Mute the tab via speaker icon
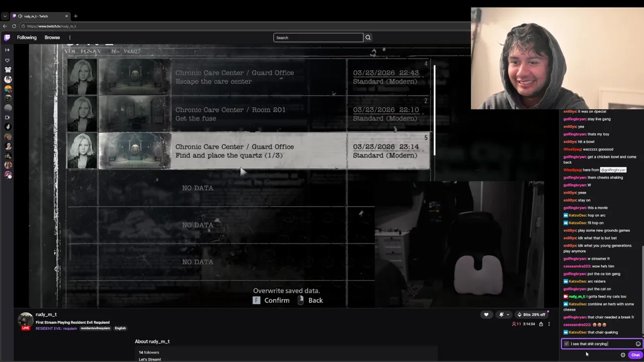 pos(21,16)
